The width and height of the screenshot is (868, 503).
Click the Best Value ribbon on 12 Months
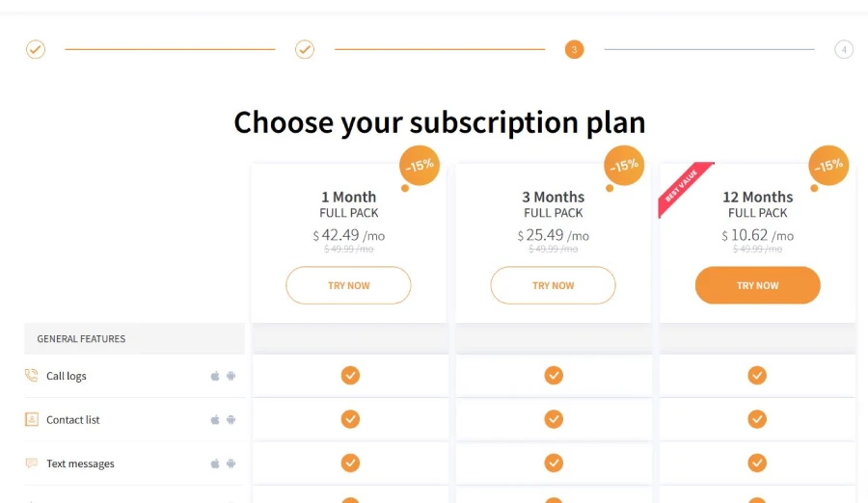coord(683,187)
